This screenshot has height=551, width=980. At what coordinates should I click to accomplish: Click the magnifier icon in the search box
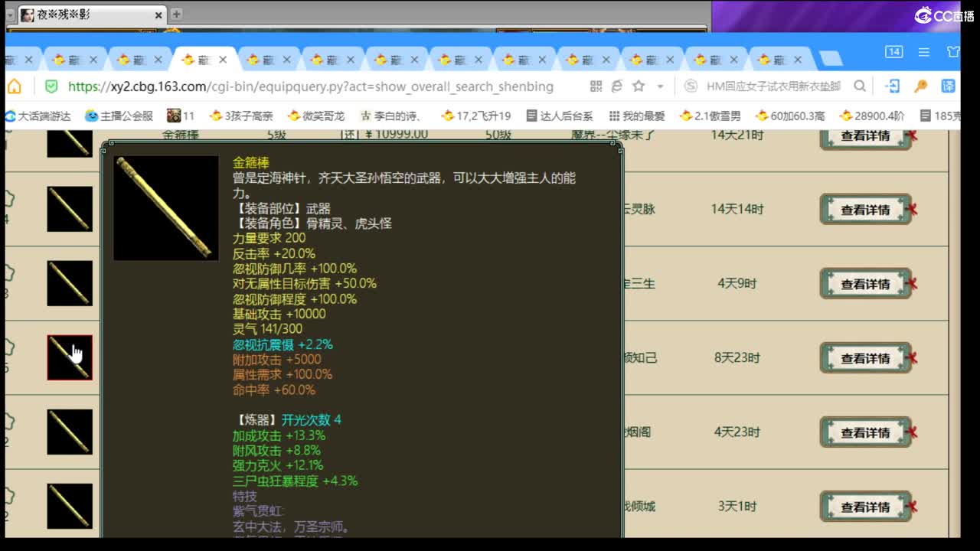pyautogui.click(x=860, y=86)
